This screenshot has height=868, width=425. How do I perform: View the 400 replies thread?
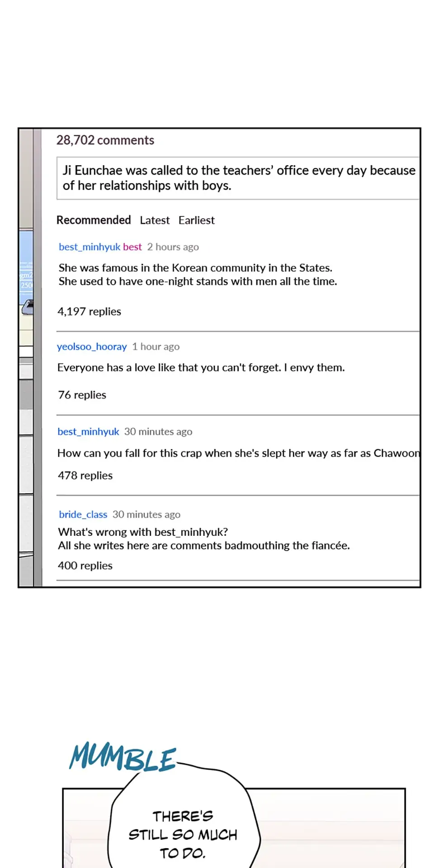pyautogui.click(x=85, y=566)
